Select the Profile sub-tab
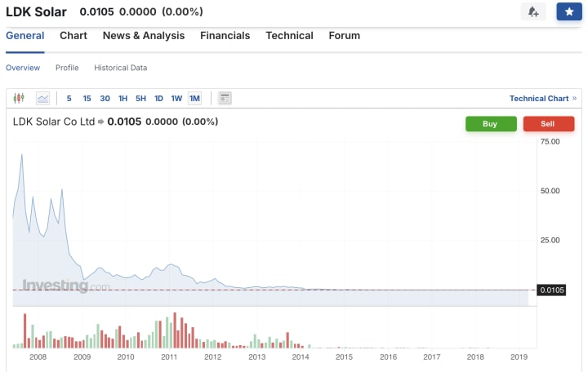Viewport: 588px width, 372px height. 67,68
